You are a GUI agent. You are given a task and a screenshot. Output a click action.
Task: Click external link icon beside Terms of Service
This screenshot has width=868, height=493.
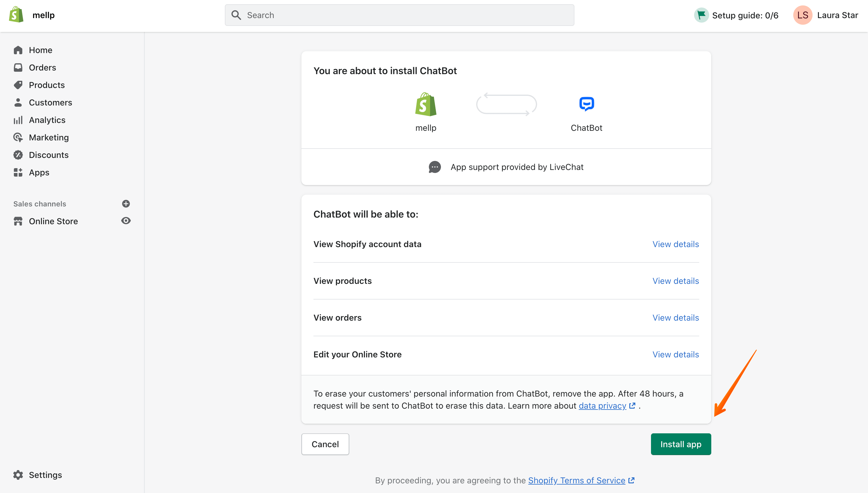pyautogui.click(x=631, y=480)
